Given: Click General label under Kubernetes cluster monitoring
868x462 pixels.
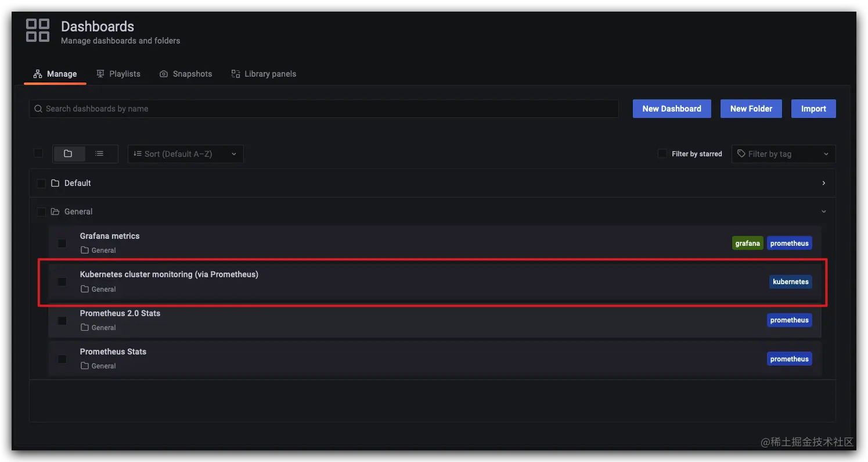Looking at the screenshot, I should point(104,289).
